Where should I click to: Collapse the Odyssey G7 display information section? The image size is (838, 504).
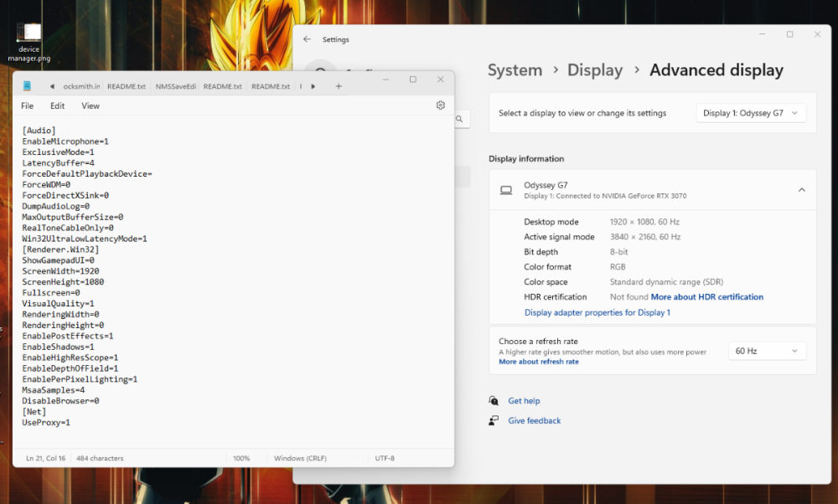801,190
